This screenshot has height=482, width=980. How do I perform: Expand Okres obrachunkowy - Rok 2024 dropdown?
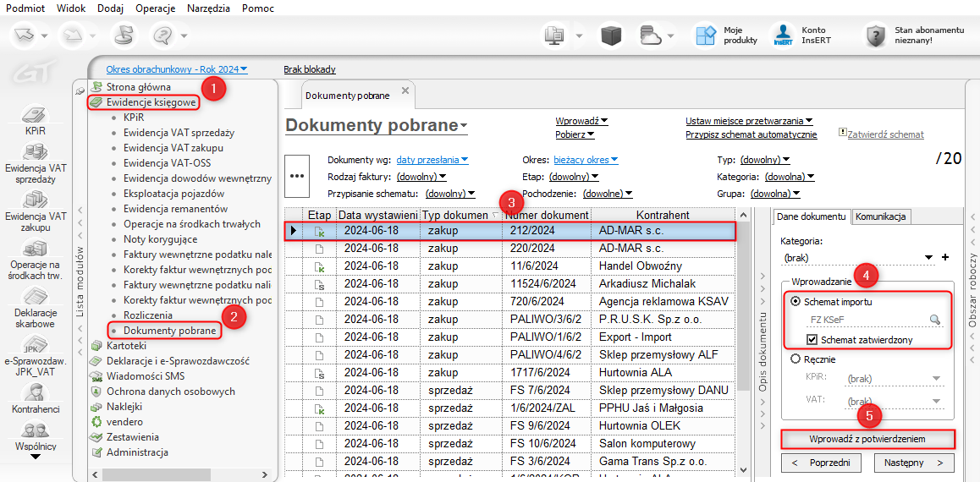177,69
